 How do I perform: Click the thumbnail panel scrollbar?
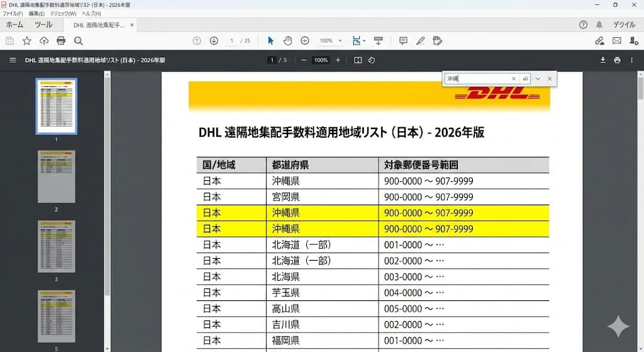(107, 185)
